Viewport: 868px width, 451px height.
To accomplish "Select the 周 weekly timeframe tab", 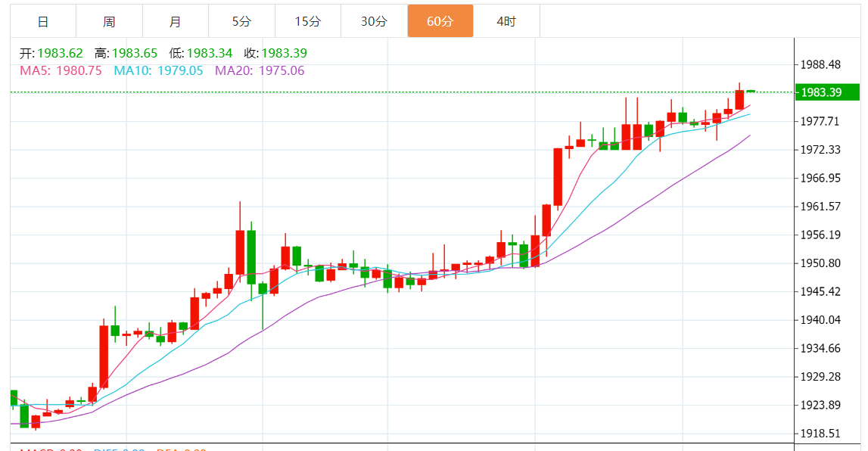I will pyautogui.click(x=109, y=22).
